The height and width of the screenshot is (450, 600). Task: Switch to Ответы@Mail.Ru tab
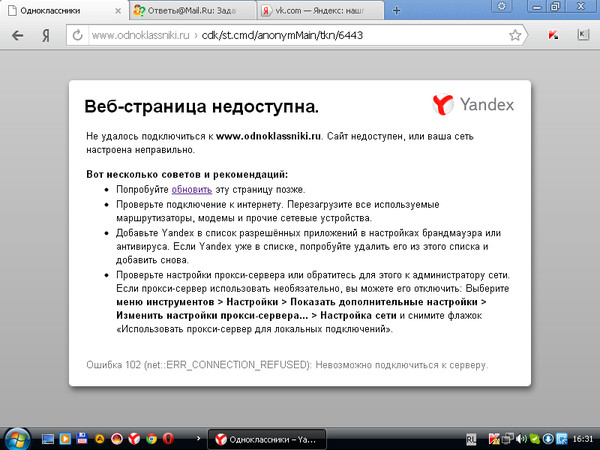[193, 11]
